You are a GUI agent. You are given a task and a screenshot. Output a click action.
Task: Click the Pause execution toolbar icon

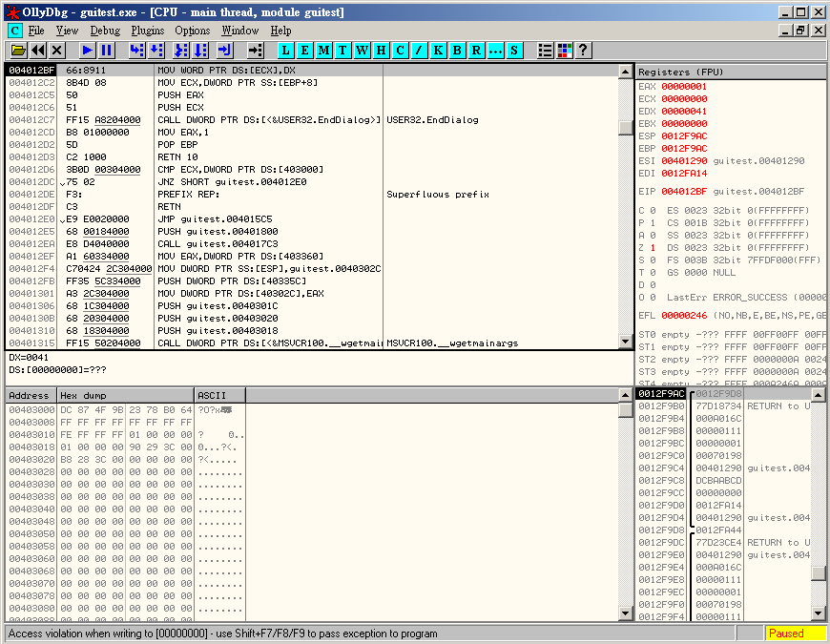coord(107,50)
